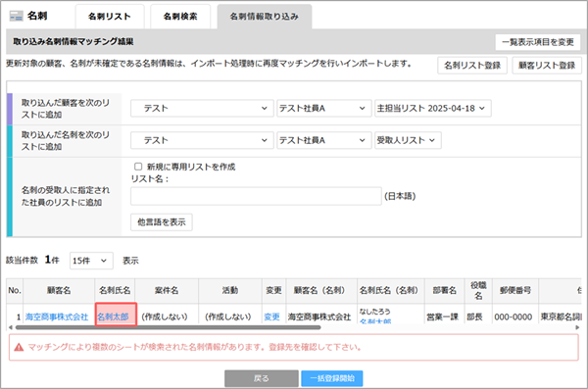
Task: Click the 役職名 column header
Action: point(478,291)
